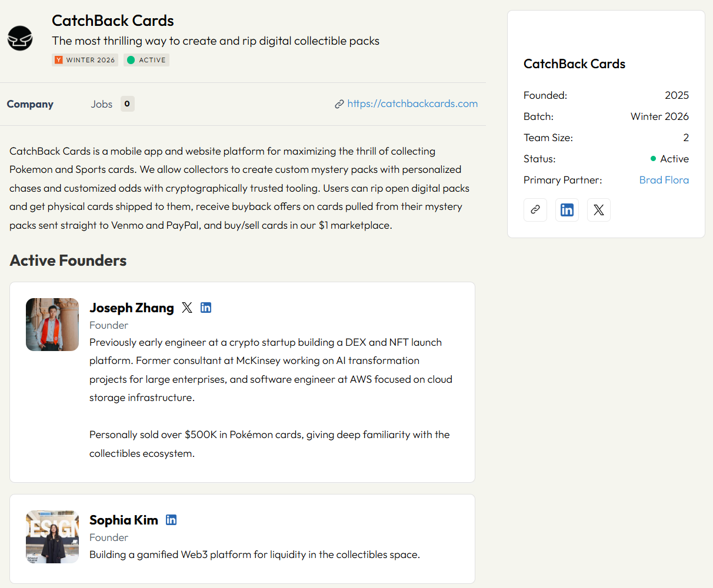Click the CatchBack Cards logo icon
The width and height of the screenshot is (713, 588).
pos(20,38)
